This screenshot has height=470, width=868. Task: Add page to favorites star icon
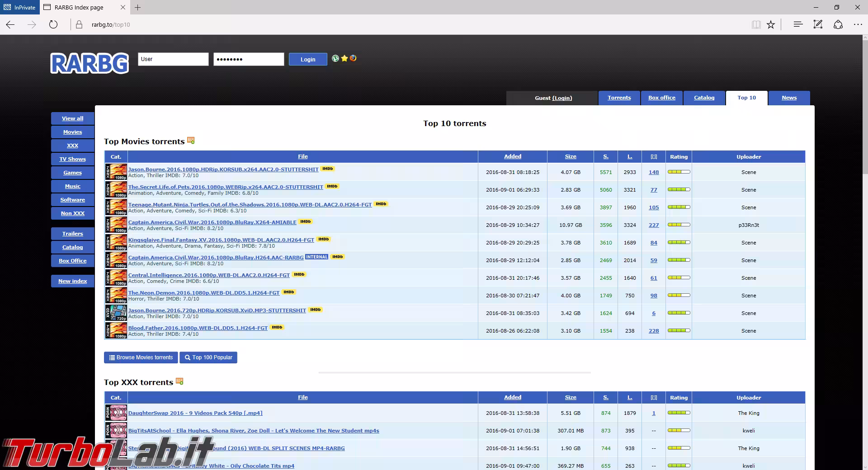pos(771,25)
